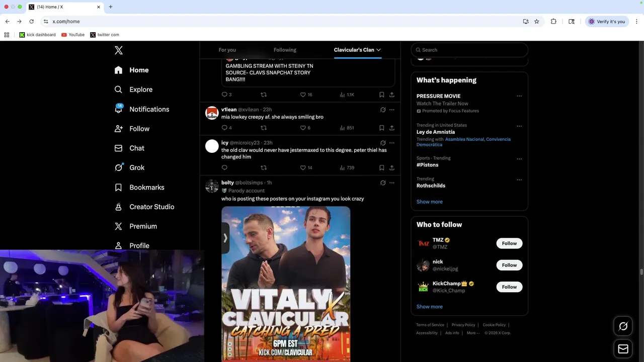Viewport: 644px width, 362px height.
Task: Share the gambling stream post
Action: 392,95
